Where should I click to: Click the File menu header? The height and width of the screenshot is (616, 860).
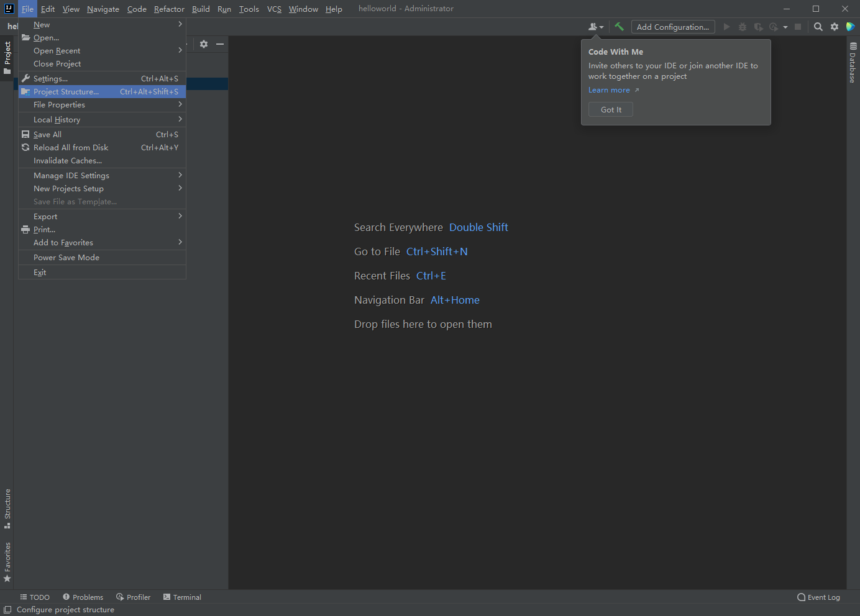click(x=27, y=9)
